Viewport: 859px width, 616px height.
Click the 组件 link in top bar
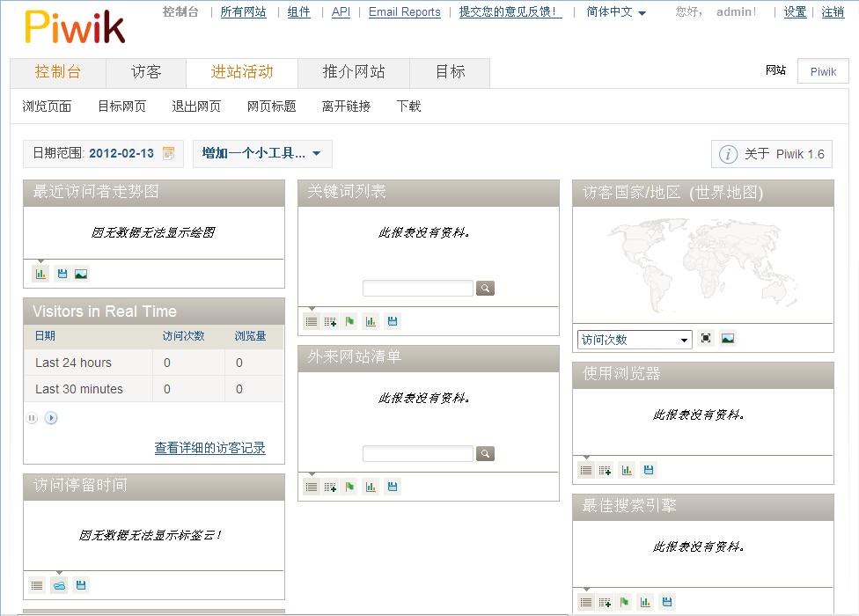coord(299,11)
